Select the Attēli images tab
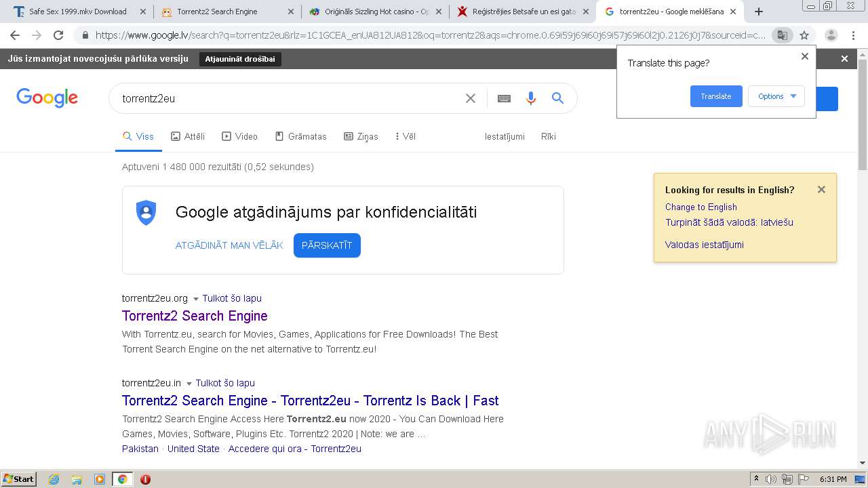Viewport: 868px width, 488px height. [188, 136]
